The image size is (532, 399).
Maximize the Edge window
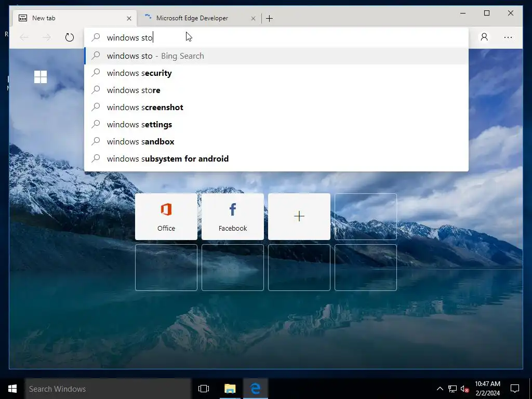tap(486, 13)
